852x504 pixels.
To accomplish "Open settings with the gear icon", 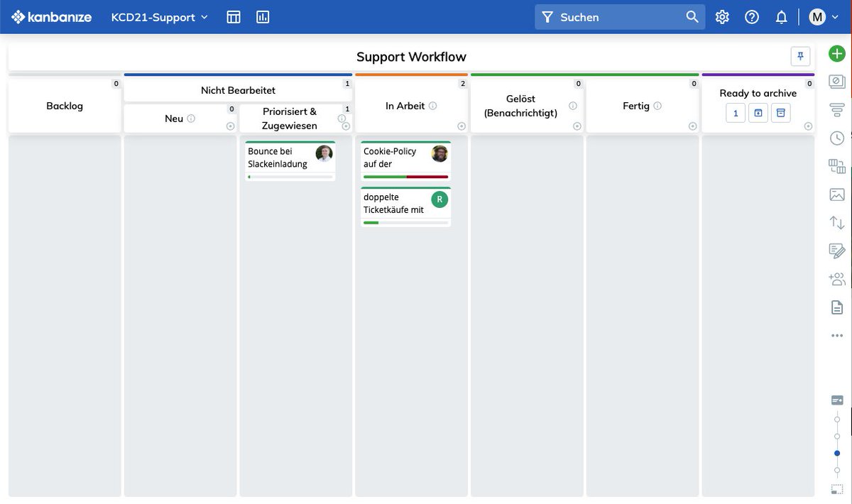I will click(x=722, y=16).
